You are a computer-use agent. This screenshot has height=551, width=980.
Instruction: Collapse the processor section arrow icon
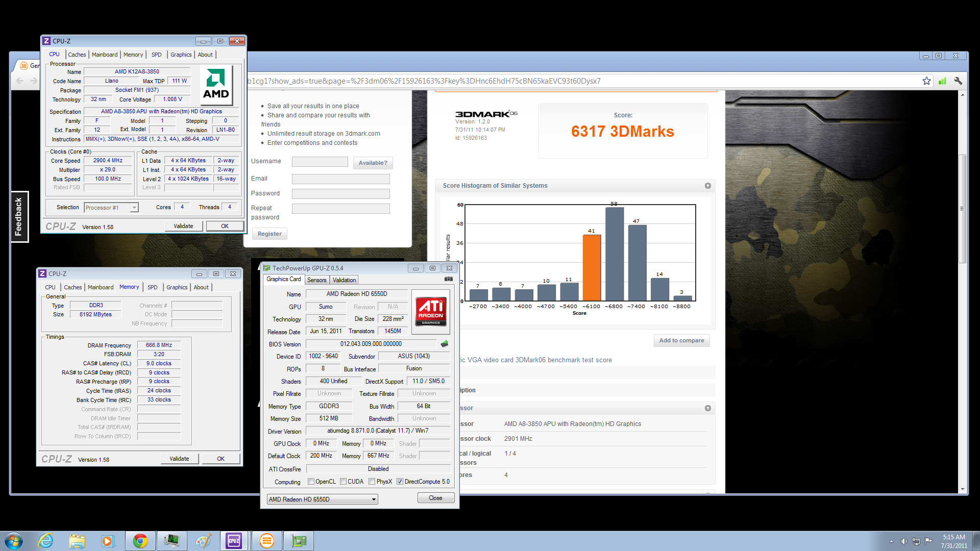pos(708,408)
